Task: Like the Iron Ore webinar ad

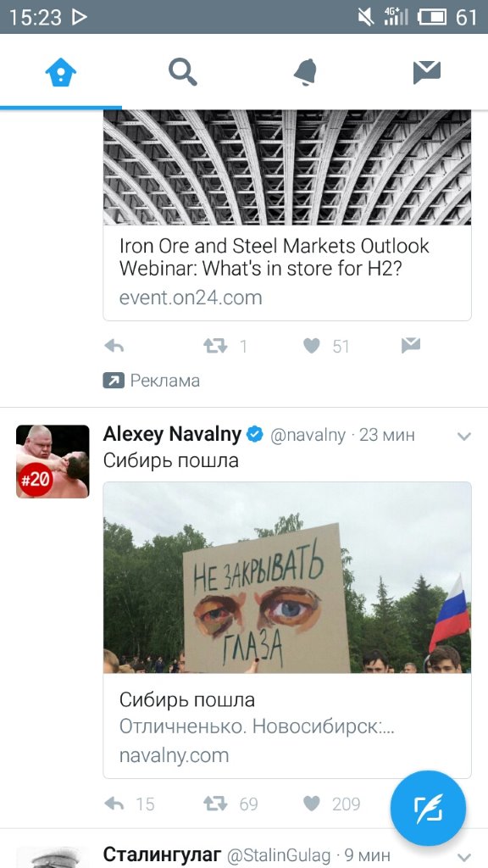Action: (312, 346)
